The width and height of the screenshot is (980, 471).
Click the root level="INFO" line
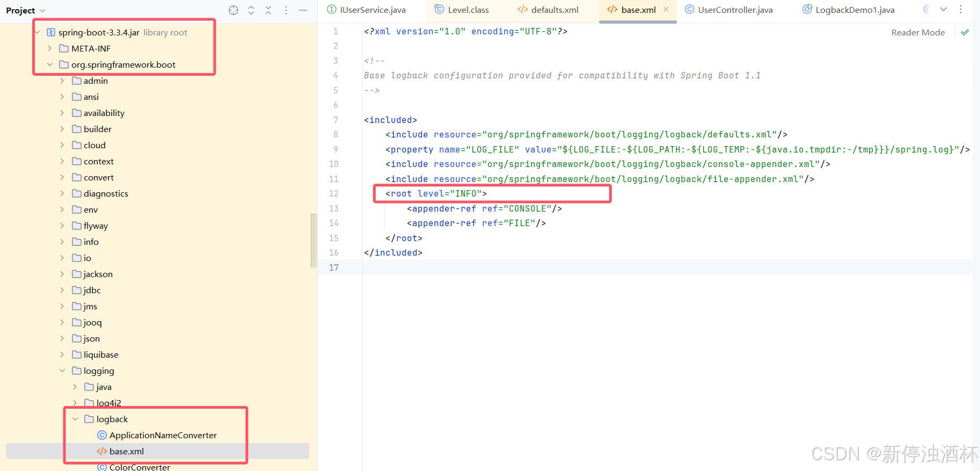(436, 193)
